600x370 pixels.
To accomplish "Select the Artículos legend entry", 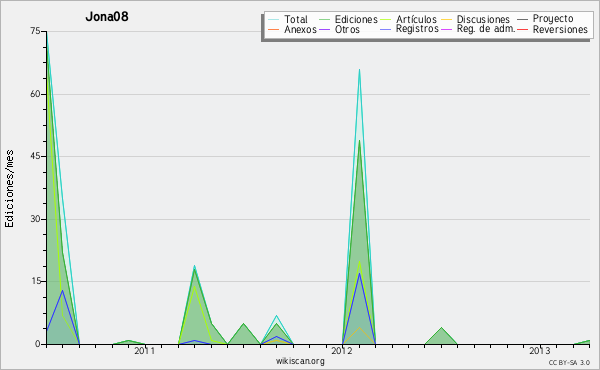I will coord(408,20).
